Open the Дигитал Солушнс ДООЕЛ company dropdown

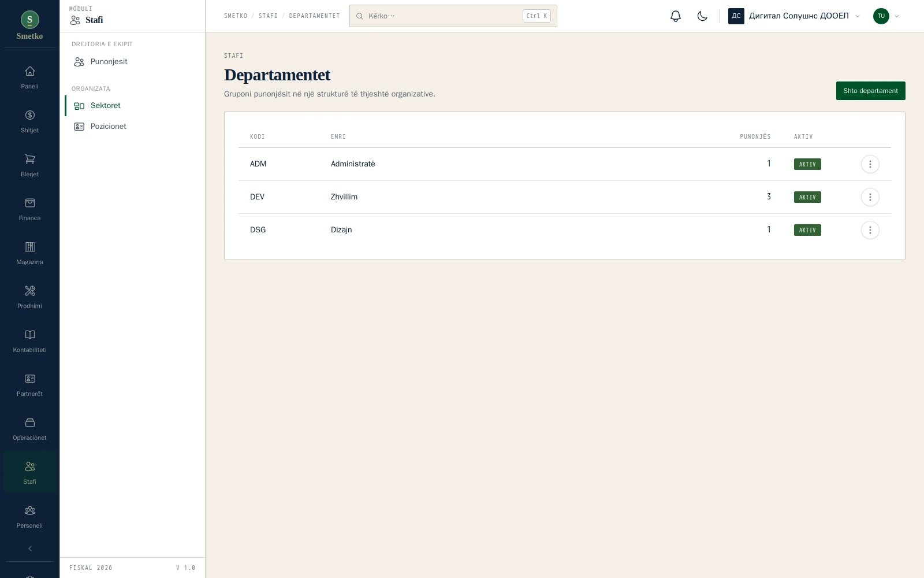click(x=795, y=16)
